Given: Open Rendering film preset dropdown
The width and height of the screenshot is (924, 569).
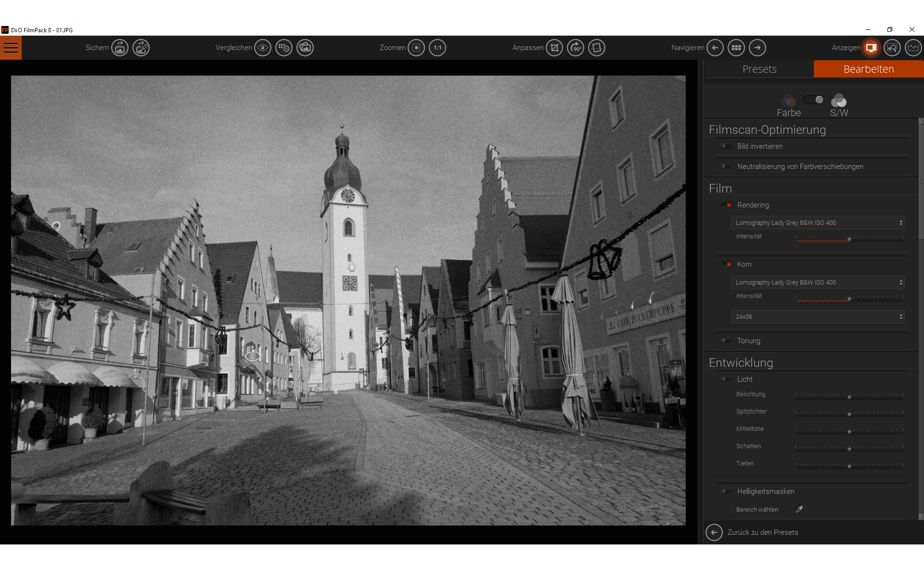Looking at the screenshot, I should pos(818,223).
